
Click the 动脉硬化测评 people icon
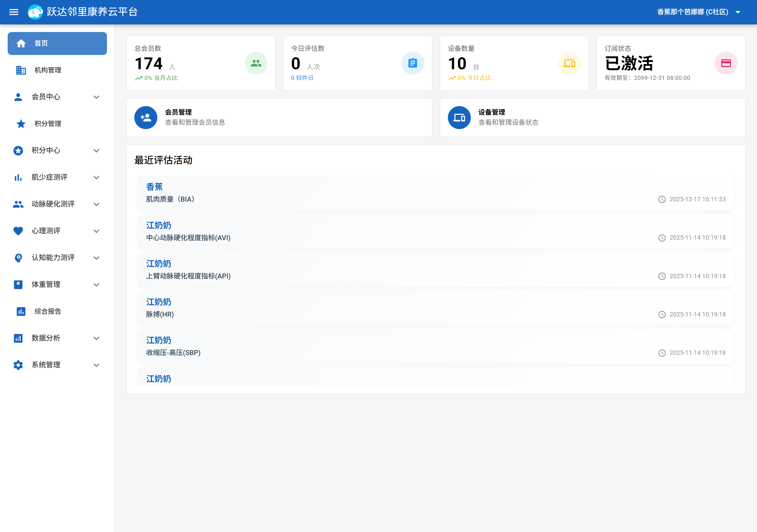[x=18, y=204]
